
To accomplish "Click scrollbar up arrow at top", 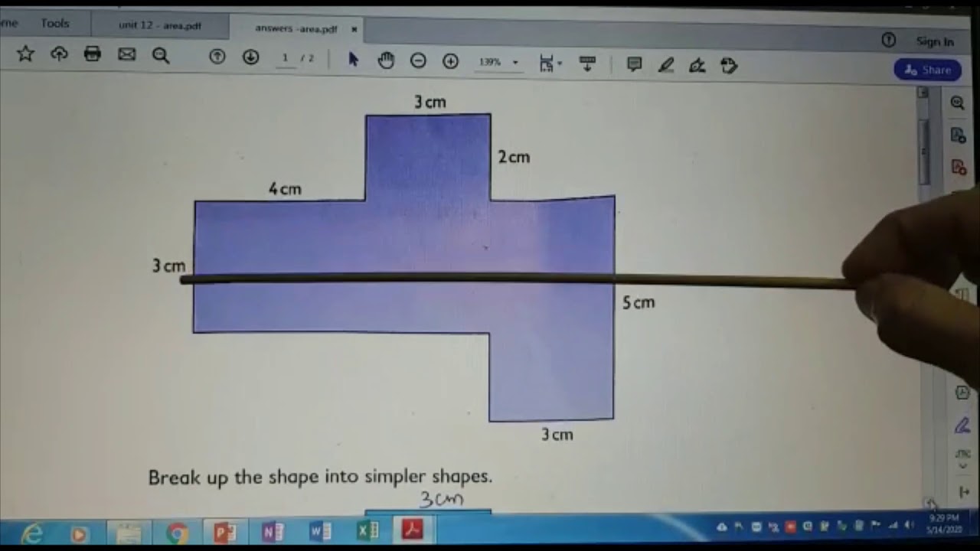I will point(923,92).
